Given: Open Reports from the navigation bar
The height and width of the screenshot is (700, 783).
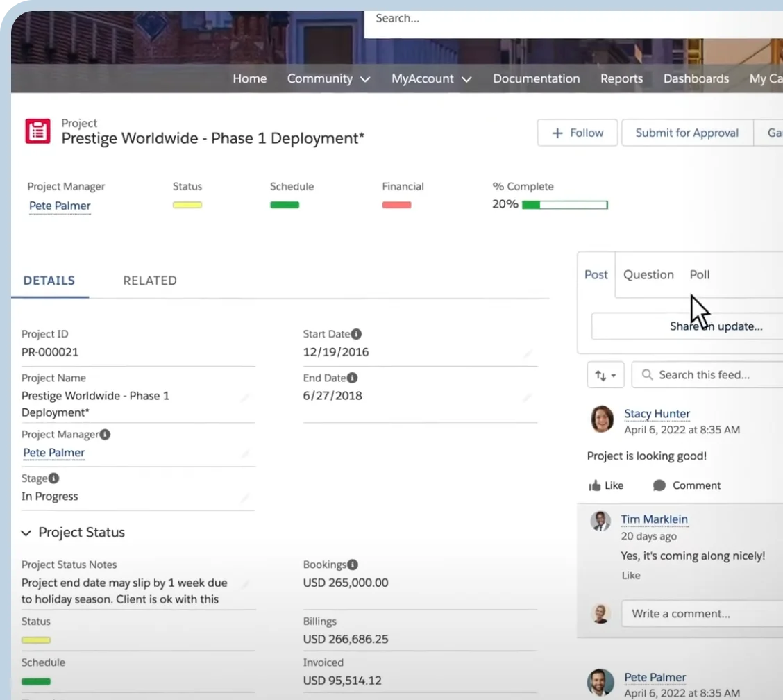Looking at the screenshot, I should (x=621, y=79).
